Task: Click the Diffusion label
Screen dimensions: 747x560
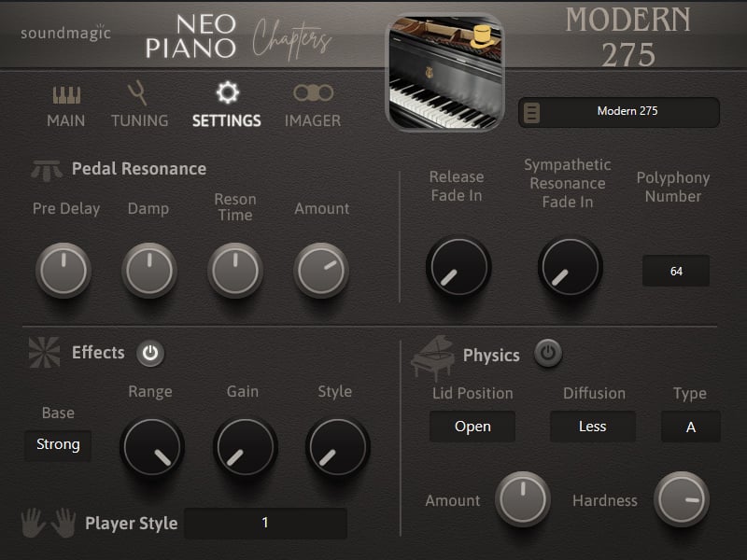Action: tap(594, 393)
